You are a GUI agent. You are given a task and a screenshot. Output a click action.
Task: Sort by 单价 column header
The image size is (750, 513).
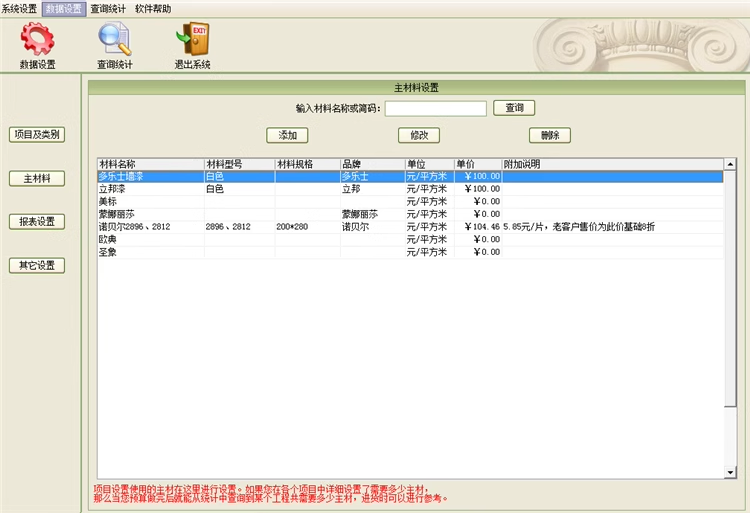(478, 164)
